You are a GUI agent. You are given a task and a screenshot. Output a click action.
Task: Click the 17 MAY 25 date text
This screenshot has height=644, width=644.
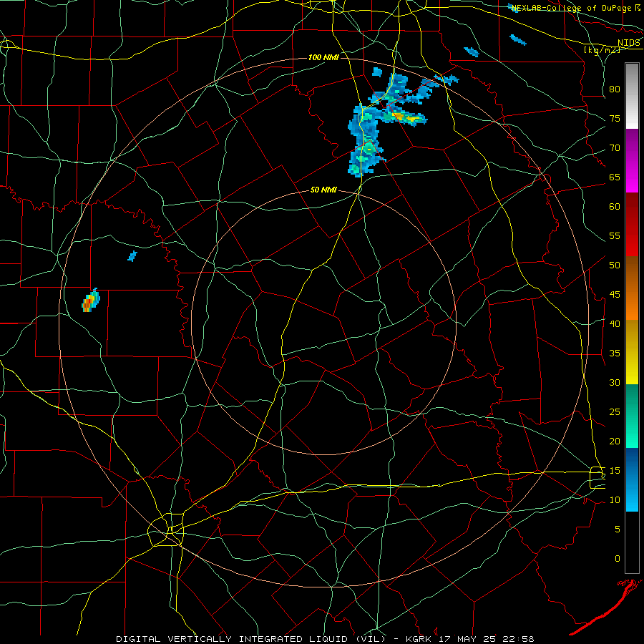(466, 639)
